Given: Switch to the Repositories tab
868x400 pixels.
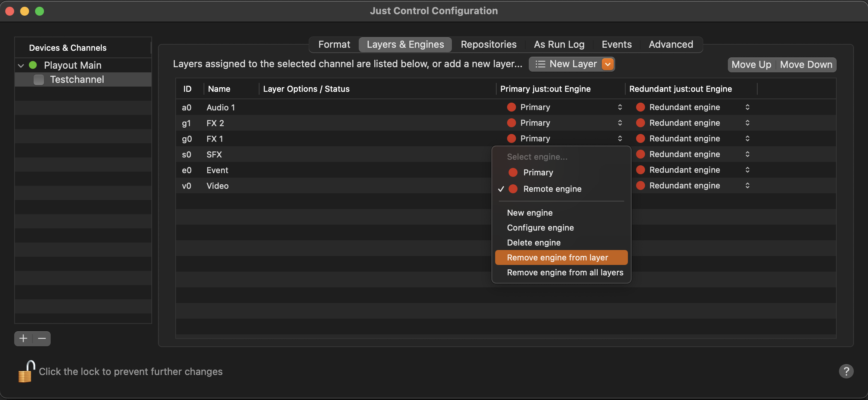Looking at the screenshot, I should (x=488, y=44).
